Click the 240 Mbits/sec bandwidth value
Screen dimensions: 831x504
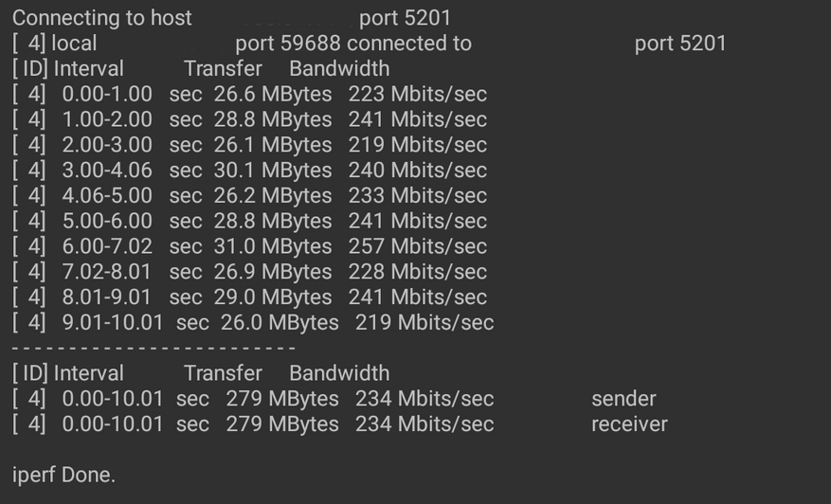pos(417,171)
